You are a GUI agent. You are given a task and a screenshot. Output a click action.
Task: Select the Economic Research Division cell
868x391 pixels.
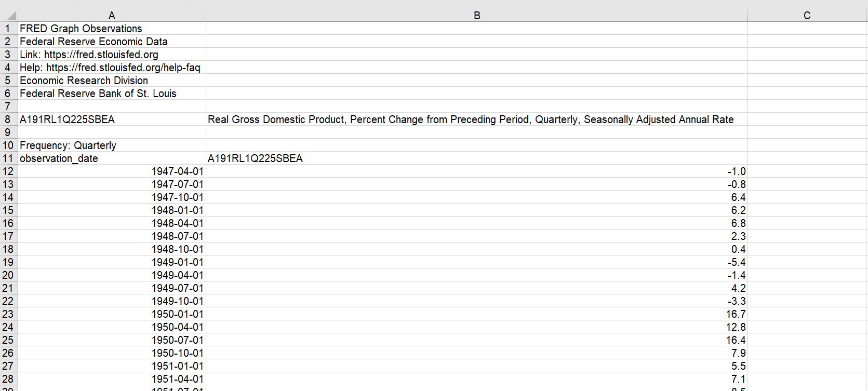84,80
